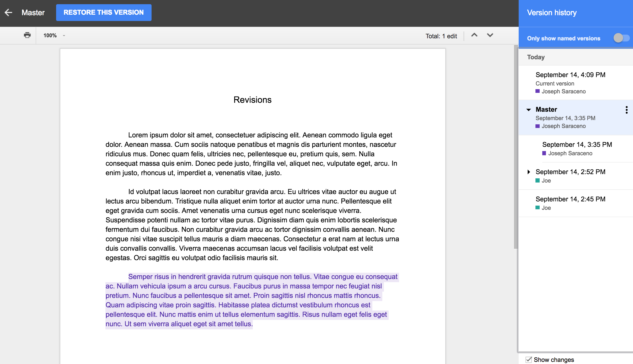Click the Master title in header

(x=33, y=13)
